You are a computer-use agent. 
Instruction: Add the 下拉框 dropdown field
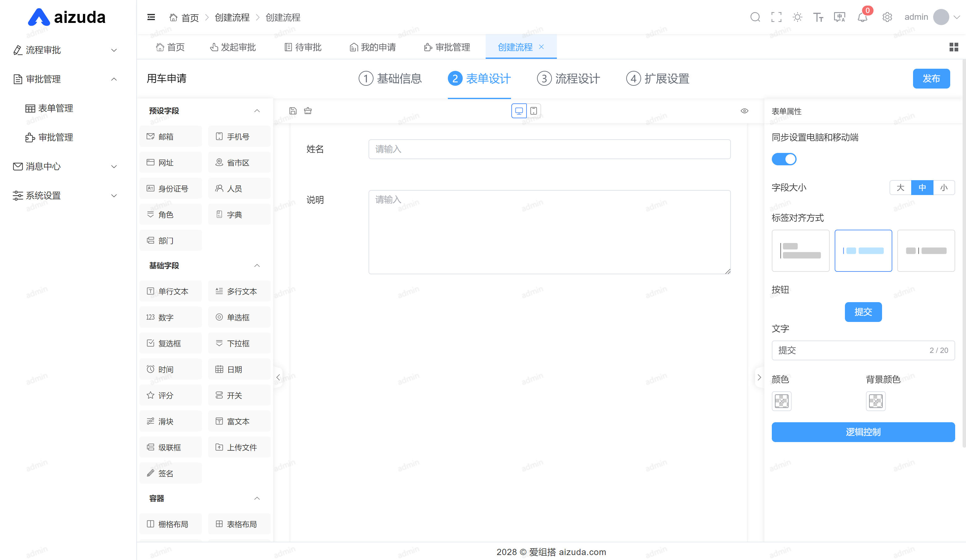(239, 343)
